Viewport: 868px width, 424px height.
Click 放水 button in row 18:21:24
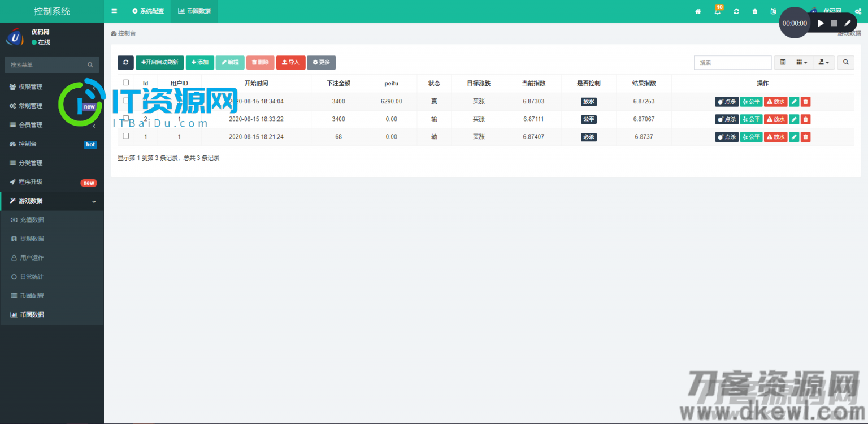pyautogui.click(x=775, y=137)
